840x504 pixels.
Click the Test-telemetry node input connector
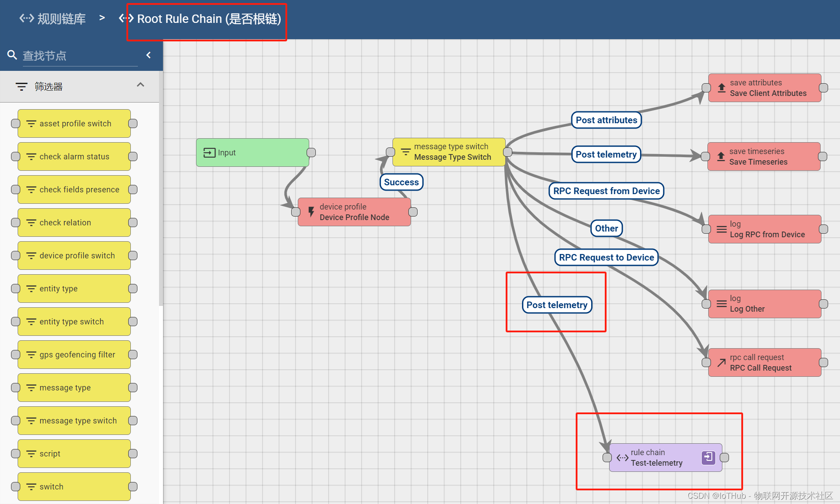click(x=607, y=458)
